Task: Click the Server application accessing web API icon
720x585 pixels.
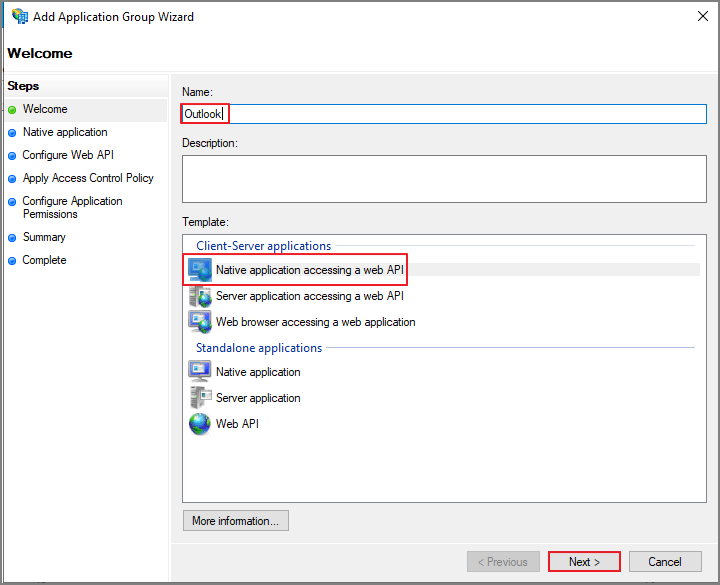Action: (200, 296)
